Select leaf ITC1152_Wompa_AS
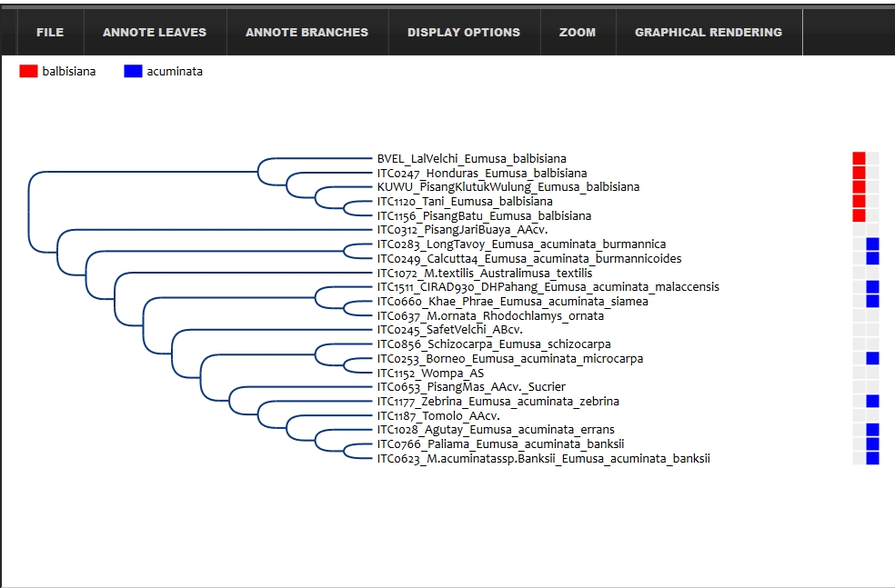 coord(430,373)
